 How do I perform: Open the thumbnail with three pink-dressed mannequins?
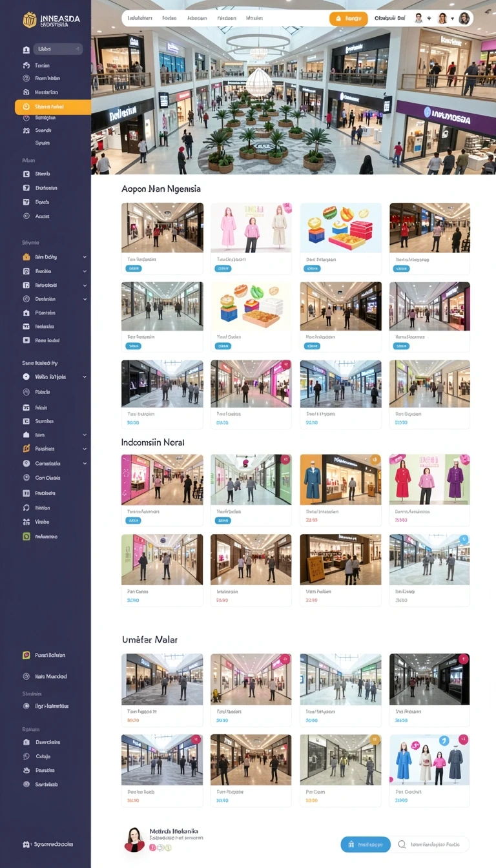[x=251, y=228]
